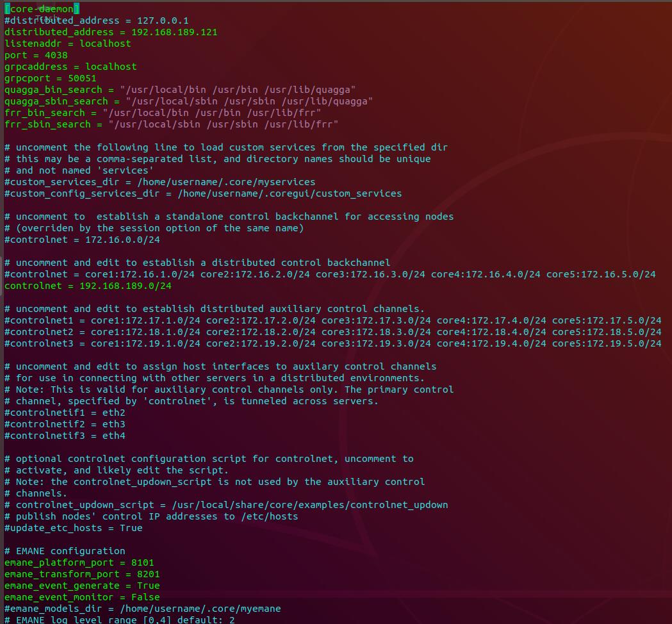Click the 'grpcport = 50051' line
Image resolution: width=672 pixels, height=624 pixels.
pyautogui.click(x=50, y=78)
